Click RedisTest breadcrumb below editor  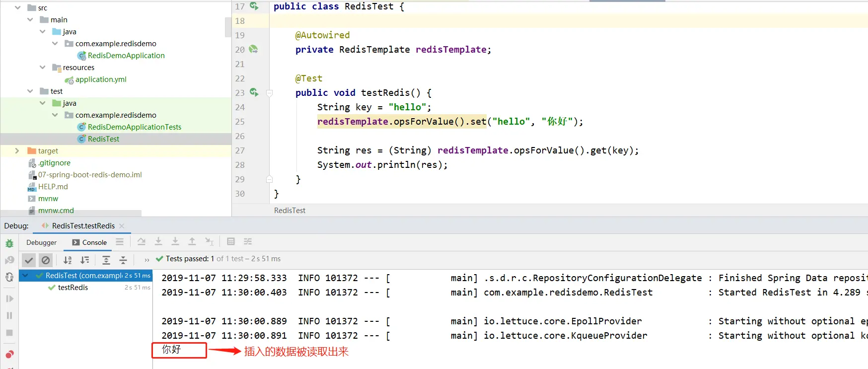(x=289, y=211)
